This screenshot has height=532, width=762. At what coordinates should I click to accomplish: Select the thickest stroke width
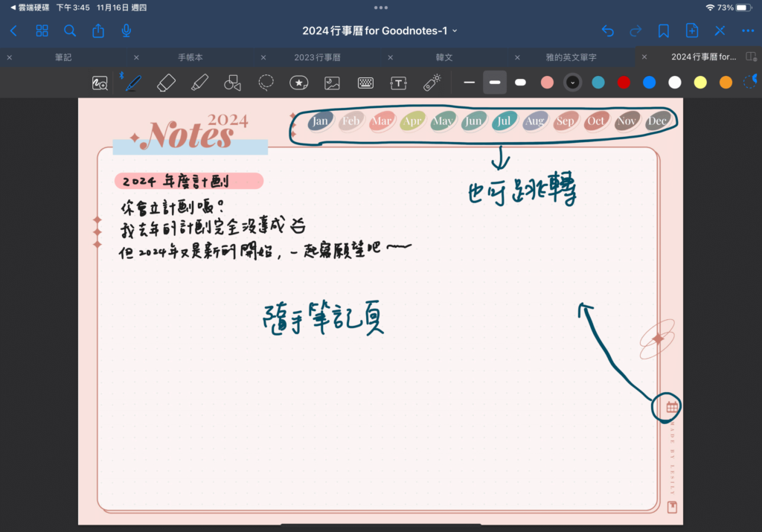tap(521, 83)
